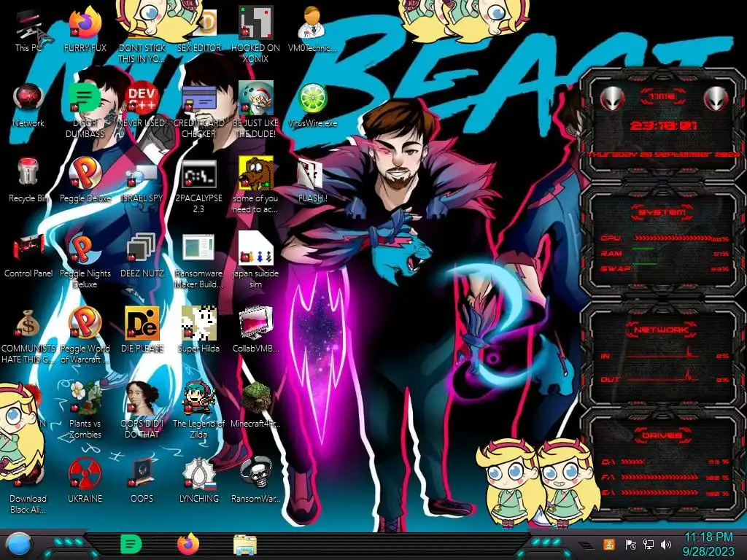747x560 pixels.
Task: Click the left alien head gadget icon
Action: (x=612, y=99)
